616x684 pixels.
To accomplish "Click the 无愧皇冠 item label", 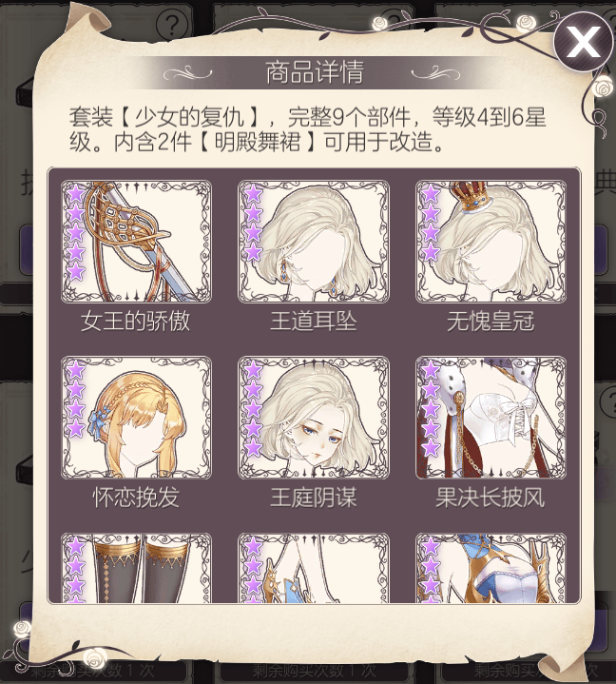I will click(491, 322).
